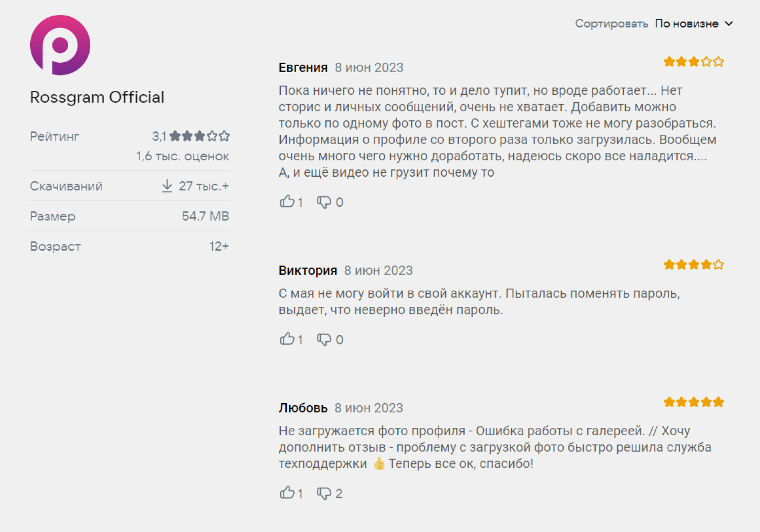The height and width of the screenshot is (532, 760).
Task: Click the download icon next to 27 тыс.+
Action: click(x=167, y=186)
